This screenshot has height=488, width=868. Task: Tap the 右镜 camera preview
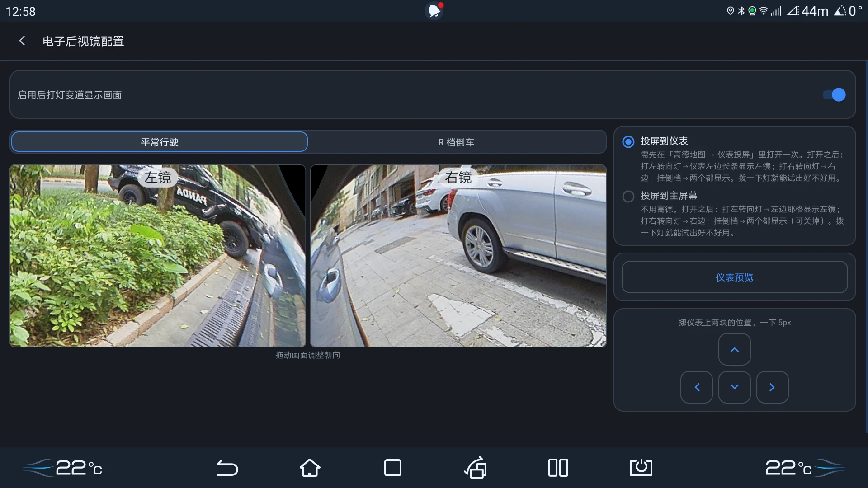tap(458, 256)
